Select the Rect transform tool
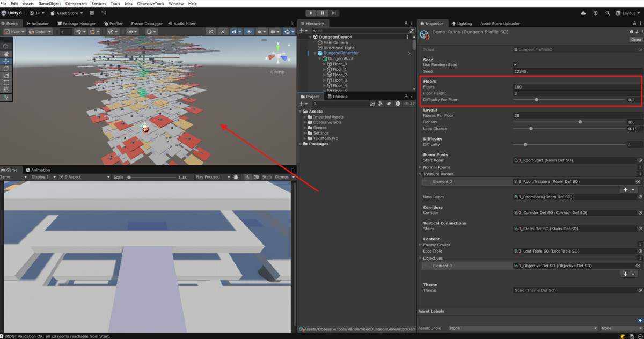The height and width of the screenshot is (339, 644). point(6,83)
